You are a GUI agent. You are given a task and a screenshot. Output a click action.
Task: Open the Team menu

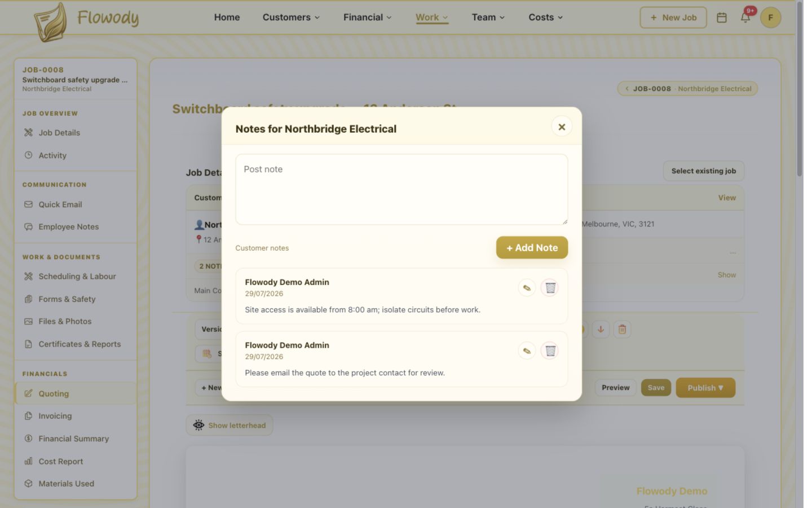point(488,17)
